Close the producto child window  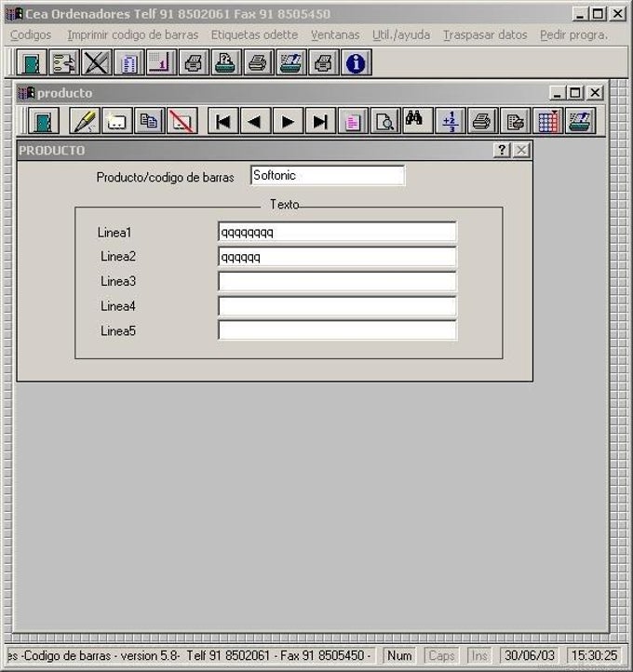595,92
